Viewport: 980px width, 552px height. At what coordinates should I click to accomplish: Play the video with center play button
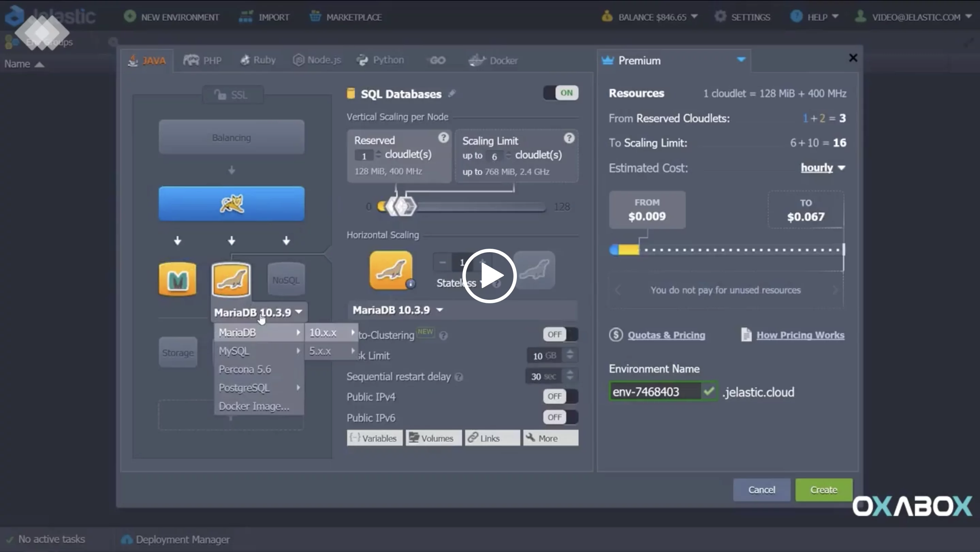pyautogui.click(x=489, y=276)
